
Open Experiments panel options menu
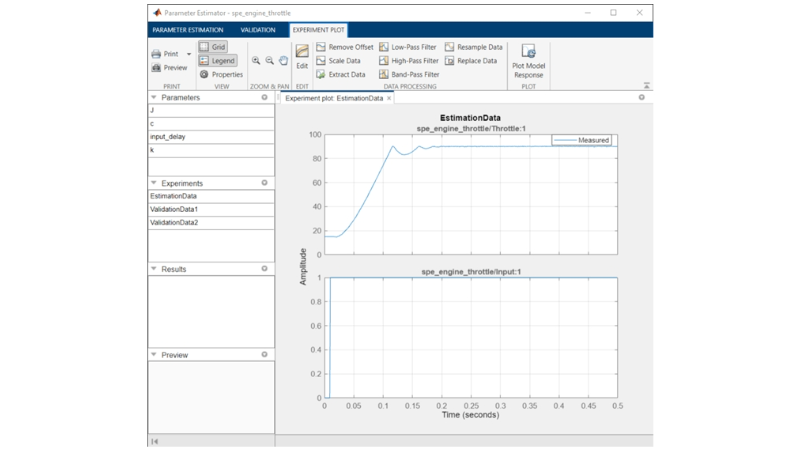click(x=264, y=183)
